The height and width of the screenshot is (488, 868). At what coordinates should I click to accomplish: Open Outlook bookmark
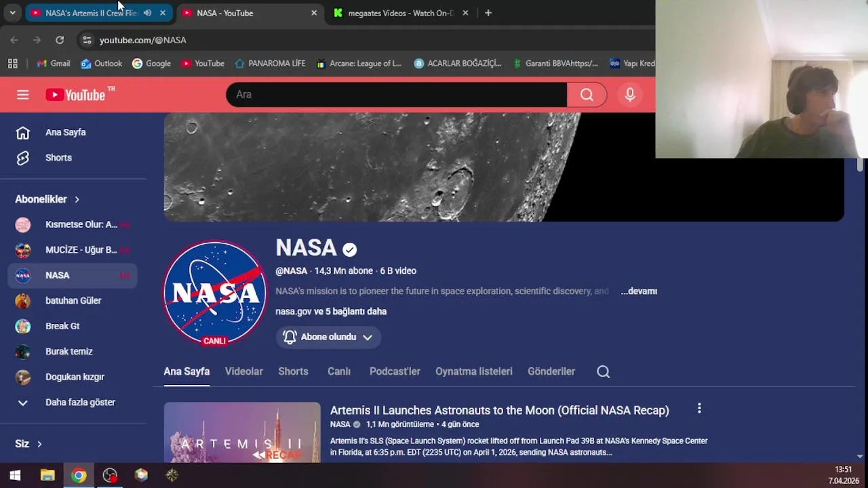click(102, 63)
